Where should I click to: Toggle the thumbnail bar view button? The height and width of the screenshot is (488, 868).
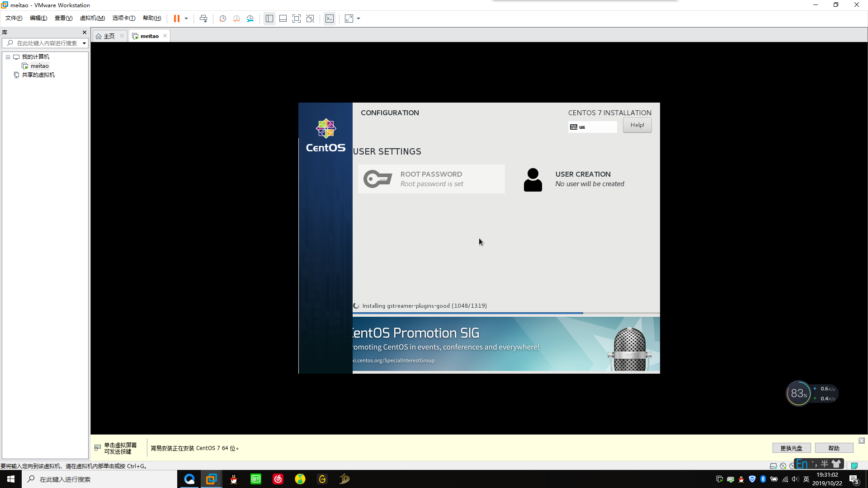283,19
